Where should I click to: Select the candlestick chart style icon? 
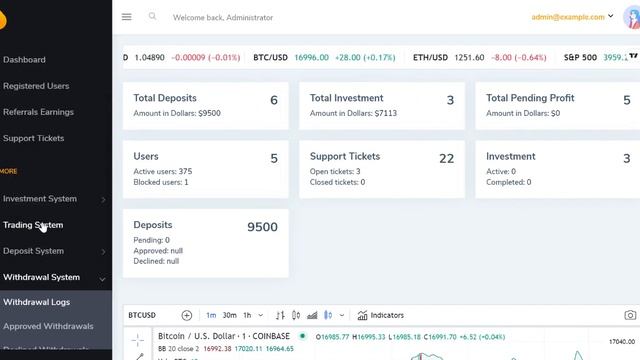tap(296, 315)
